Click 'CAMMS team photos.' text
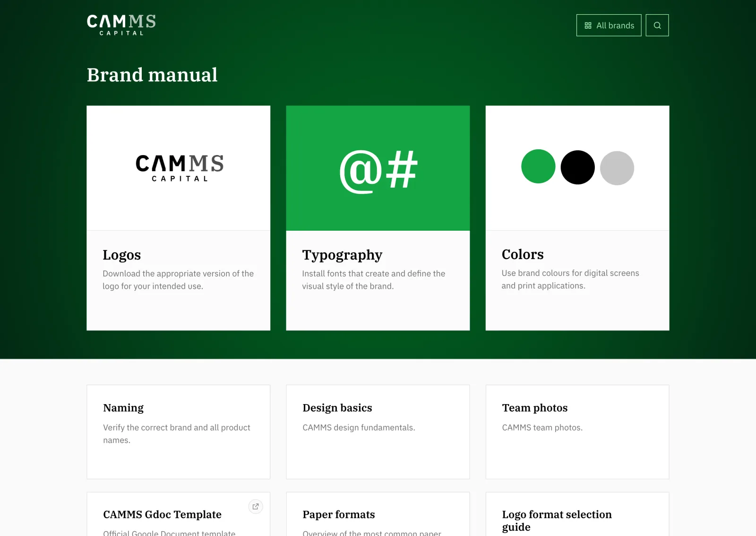Screen dimensions: 756x536 point(542,428)
